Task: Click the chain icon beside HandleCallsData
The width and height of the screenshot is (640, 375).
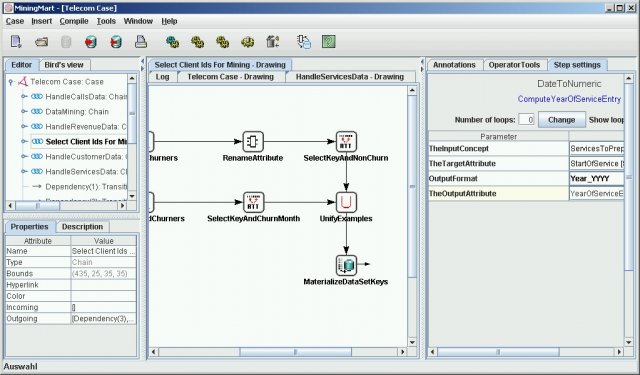Action: 37,97
